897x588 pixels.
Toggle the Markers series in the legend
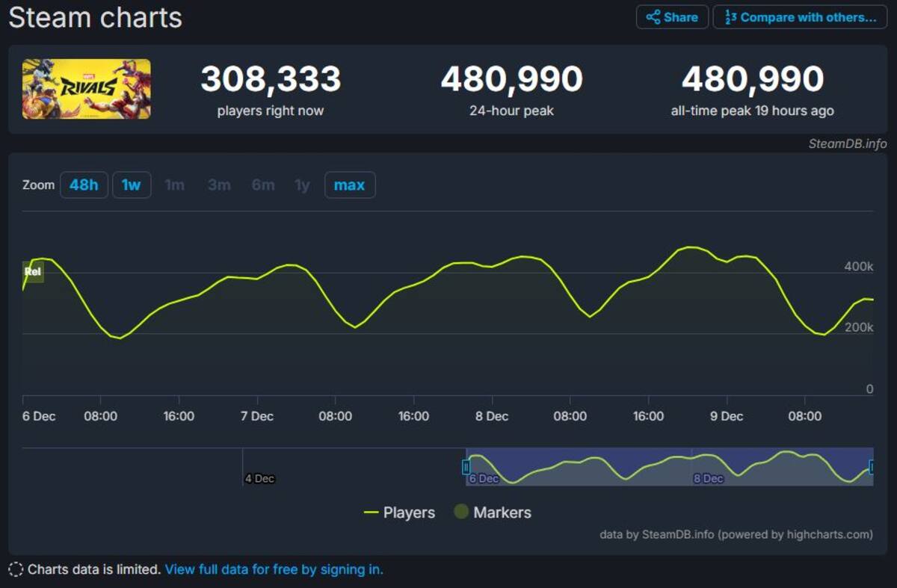tap(493, 513)
